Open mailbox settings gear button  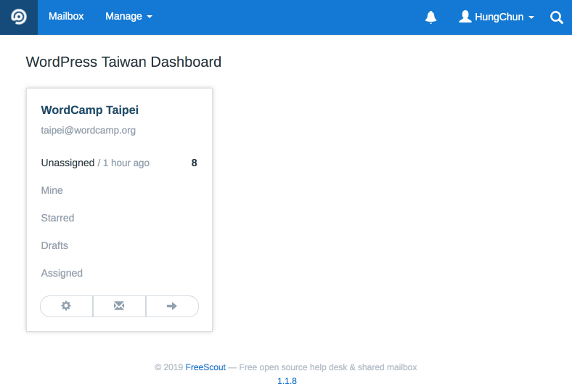click(66, 306)
